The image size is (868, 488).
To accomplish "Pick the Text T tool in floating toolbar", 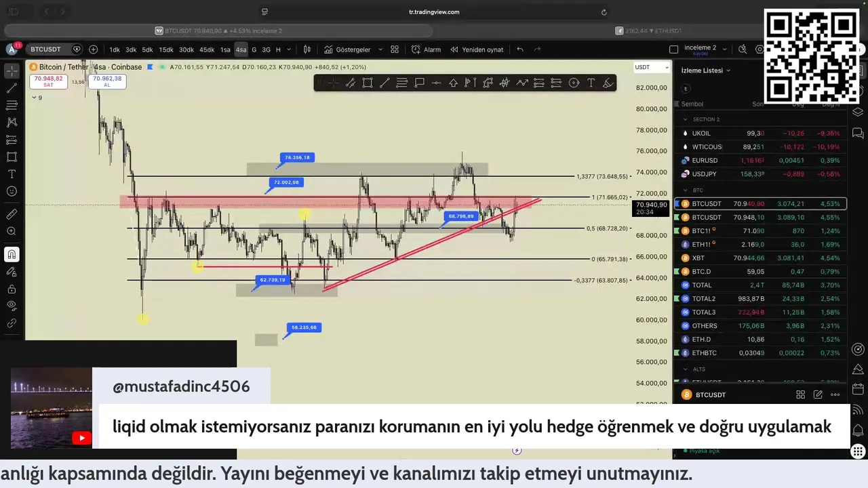I will [591, 83].
